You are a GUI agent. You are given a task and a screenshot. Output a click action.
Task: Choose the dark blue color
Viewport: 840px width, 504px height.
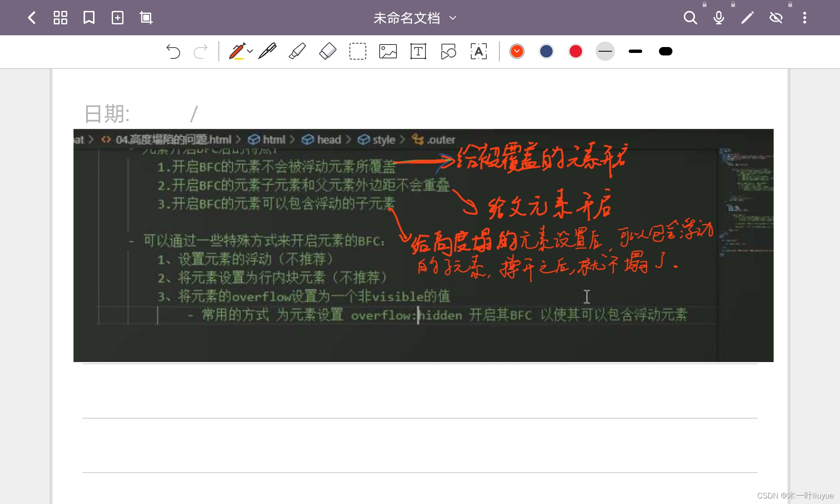(x=546, y=51)
